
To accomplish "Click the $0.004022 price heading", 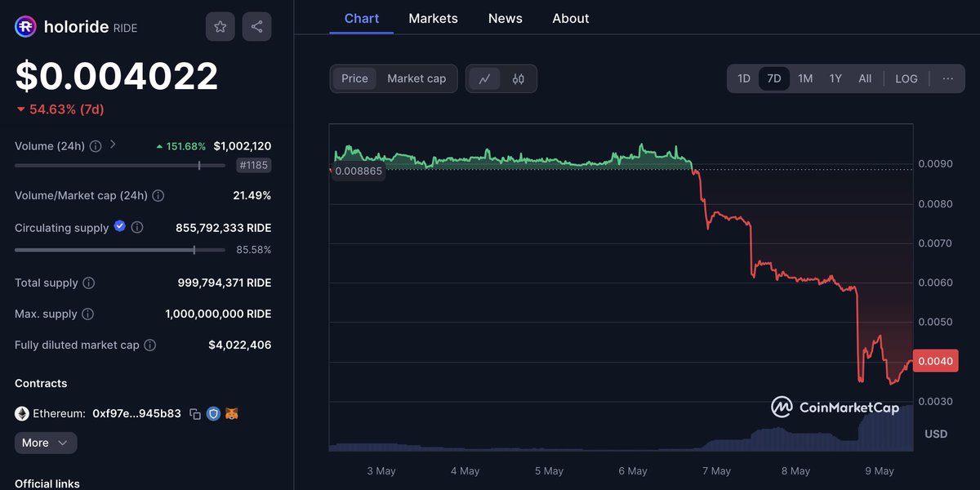I will pos(117,77).
